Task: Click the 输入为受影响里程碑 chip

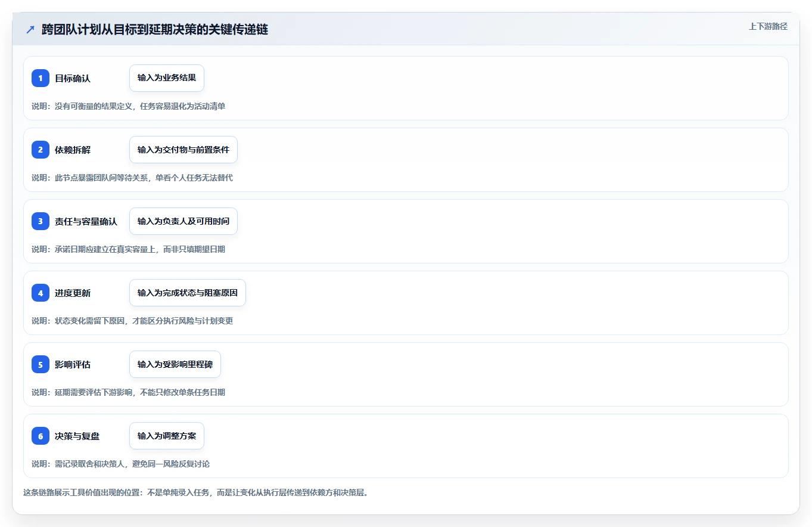Action: pyautogui.click(x=175, y=364)
